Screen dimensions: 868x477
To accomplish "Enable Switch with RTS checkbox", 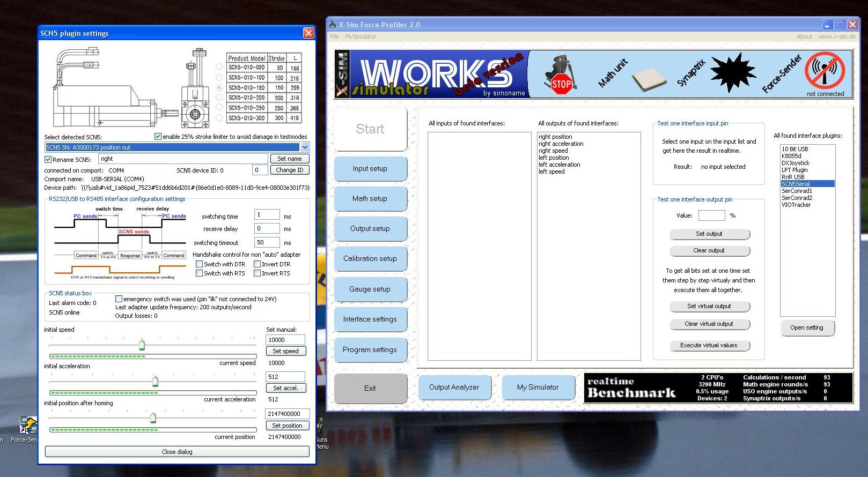I will tap(199, 273).
